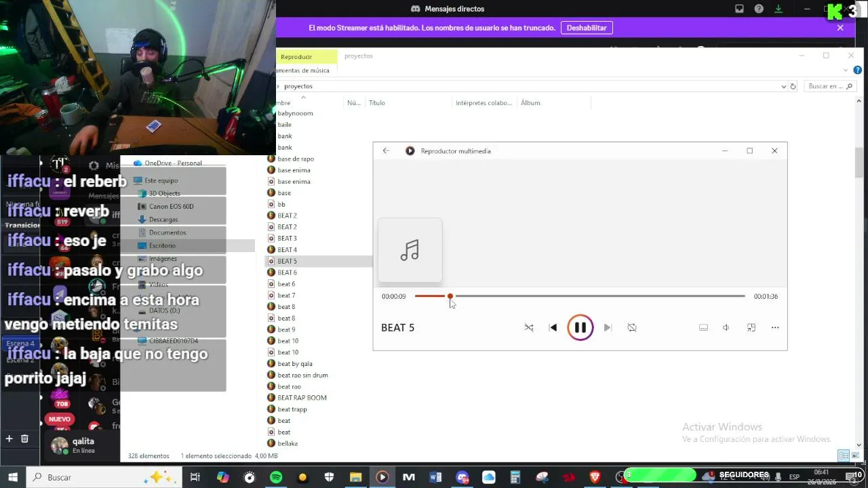Expand the Explorer ribbon chevron
This screenshot has height=488, width=868.
tap(846, 70)
